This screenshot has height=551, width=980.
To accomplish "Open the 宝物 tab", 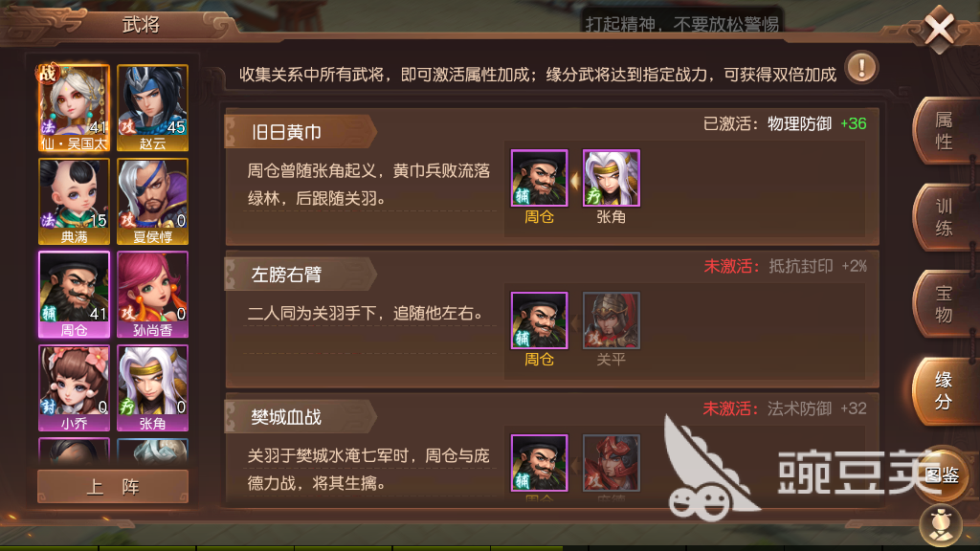I will click(944, 304).
